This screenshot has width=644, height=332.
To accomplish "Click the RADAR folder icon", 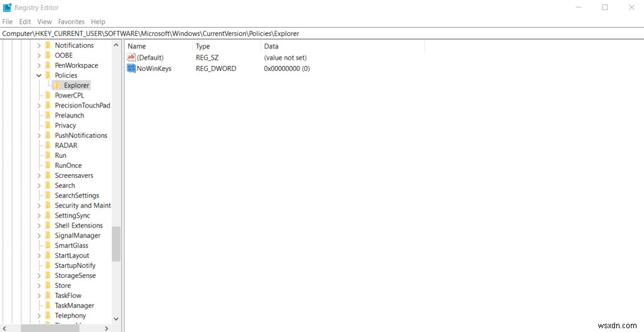I will coord(48,145).
